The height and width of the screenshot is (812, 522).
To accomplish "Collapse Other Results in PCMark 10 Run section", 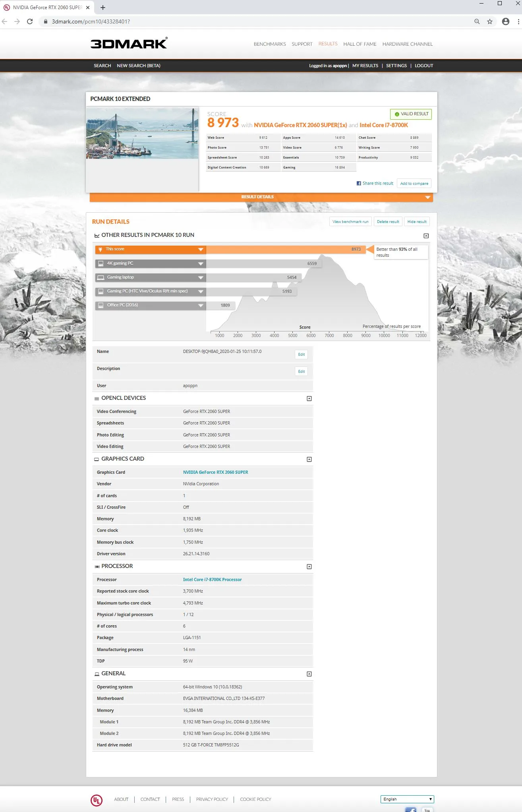I will pos(426,236).
